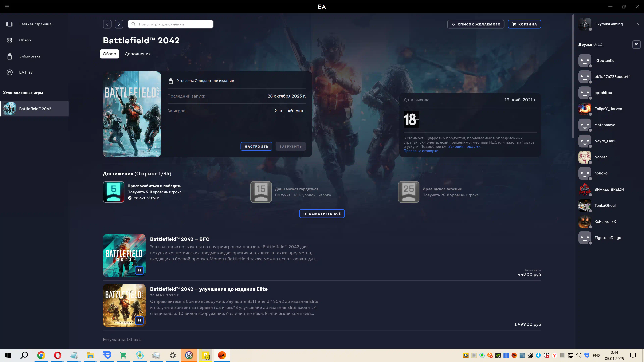Viewport: 644px width, 362px height.
Task: Open the hamburger menu in the title bar
Action: (x=7, y=7)
